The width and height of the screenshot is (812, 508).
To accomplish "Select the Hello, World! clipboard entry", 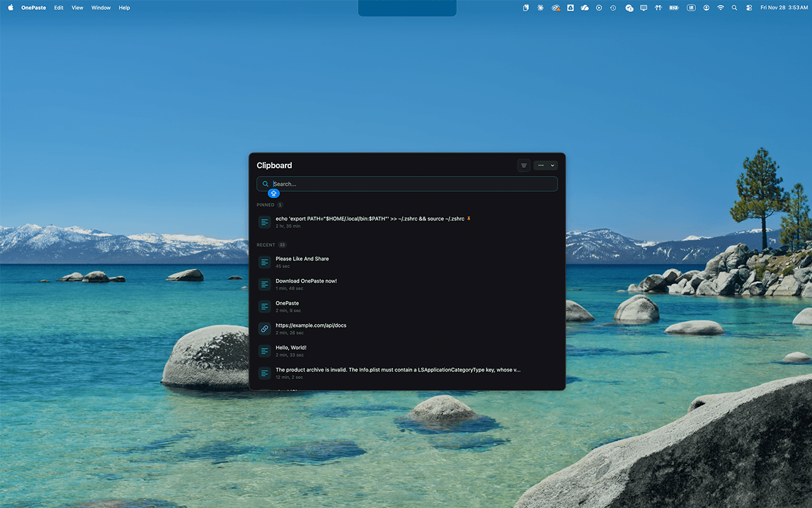I will (x=381, y=351).
